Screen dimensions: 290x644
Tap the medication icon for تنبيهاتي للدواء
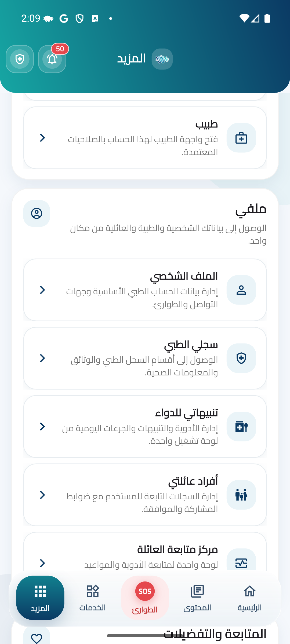[241, 427]
